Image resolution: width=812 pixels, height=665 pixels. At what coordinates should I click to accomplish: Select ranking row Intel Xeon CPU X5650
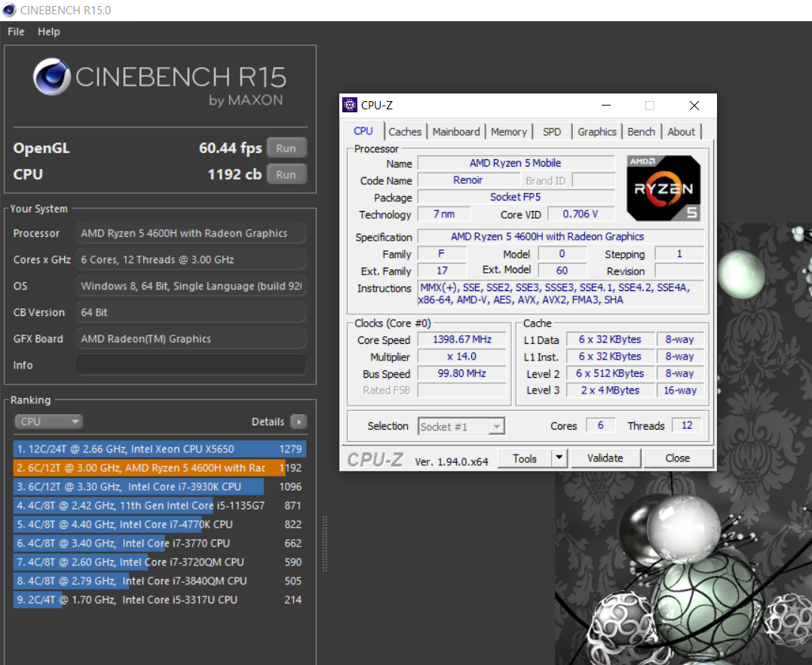(160, 449)
